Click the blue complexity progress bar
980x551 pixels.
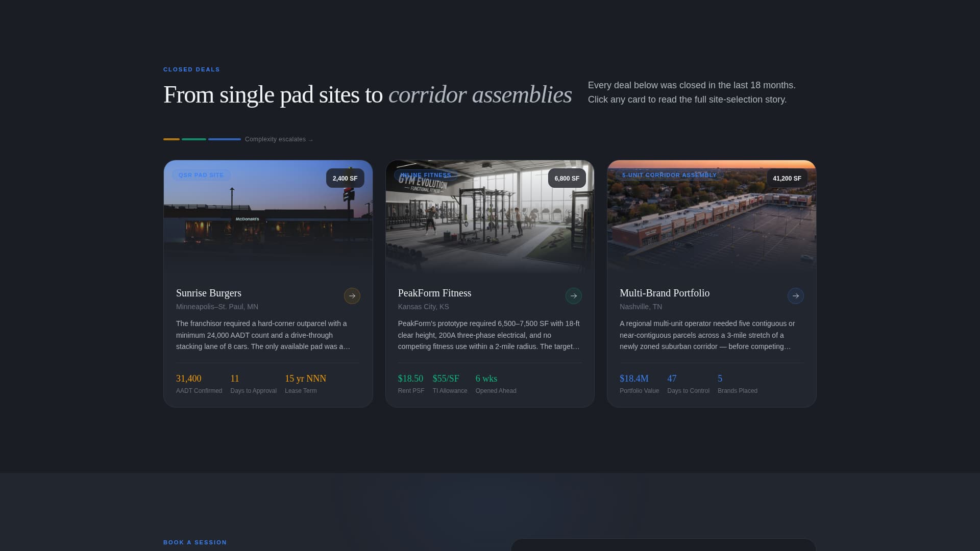225,139
